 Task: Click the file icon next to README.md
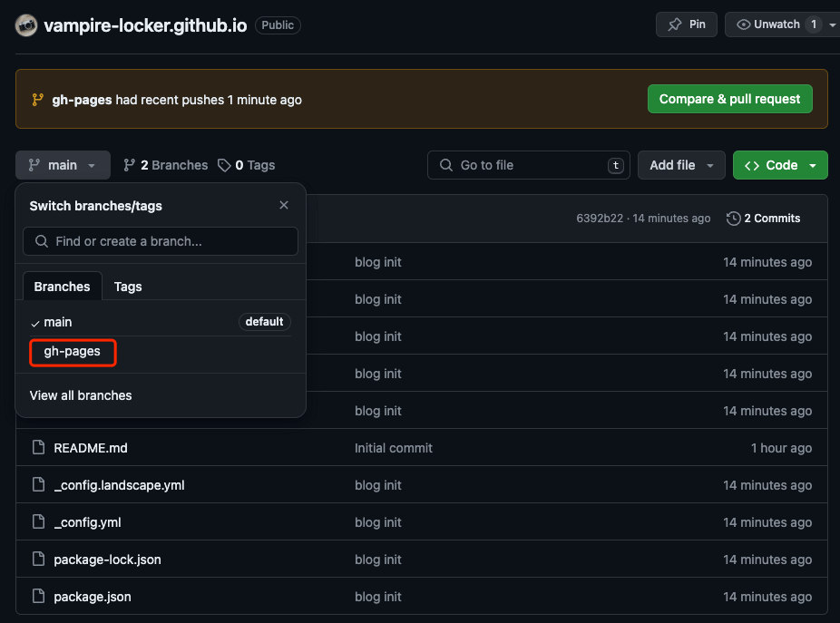[x=39, y=447]
